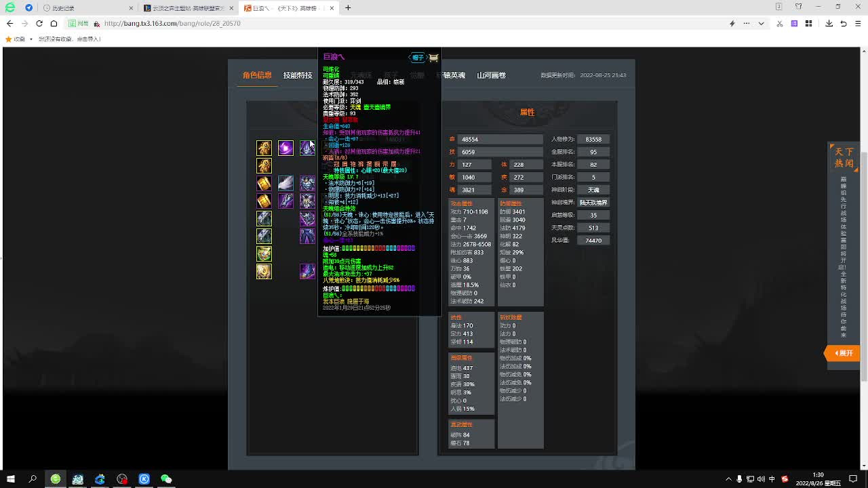Toggle the 中 input method indicator
868x488 pixels.
pyautogui.click(x=772, y=479)
